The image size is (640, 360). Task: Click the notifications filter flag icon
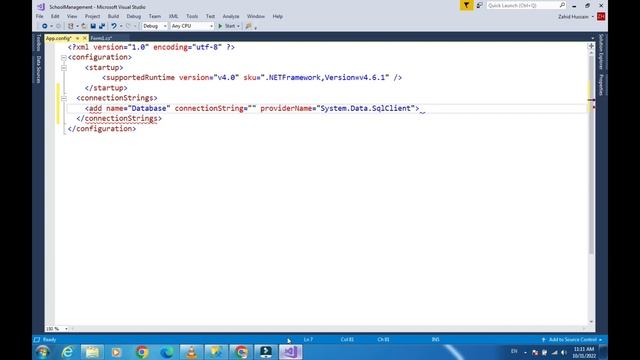coord(466,5)
